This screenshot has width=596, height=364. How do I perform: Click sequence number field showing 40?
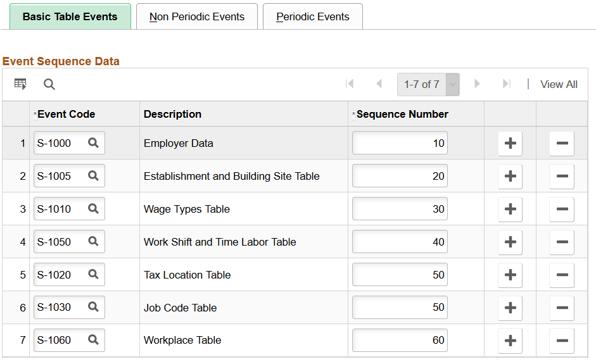point(400,241)
